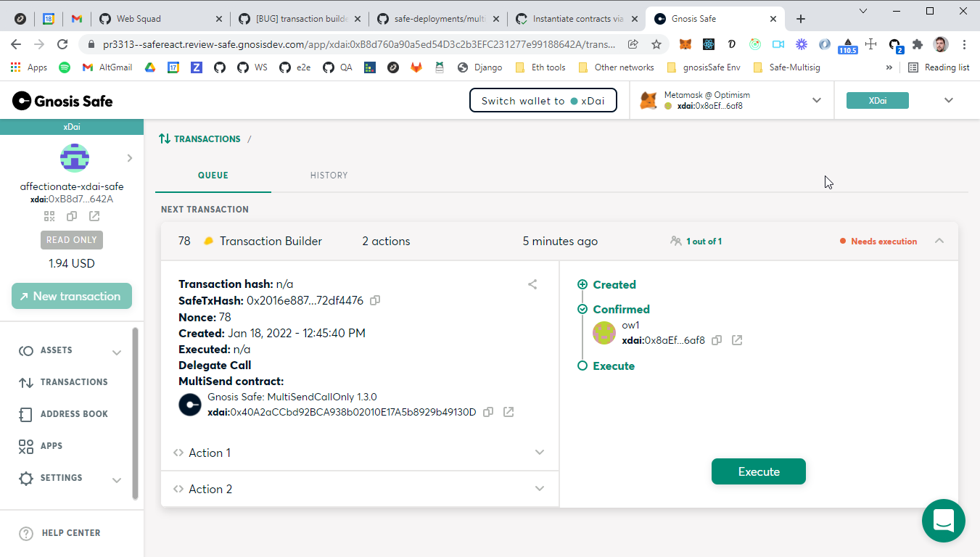The width and height of the screenshot is (980, 557).
Task: Click the XDai network label
Action: pos(877,101)
